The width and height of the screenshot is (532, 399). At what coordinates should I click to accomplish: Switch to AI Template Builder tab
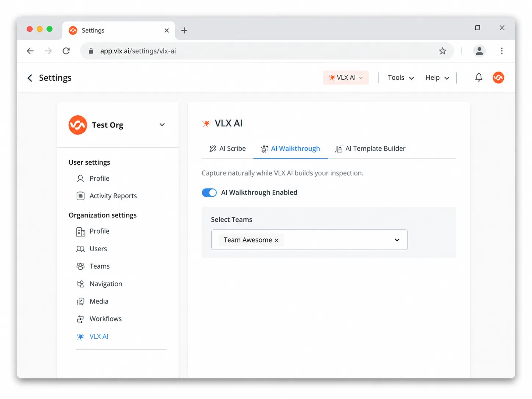(x=370, y=148)
